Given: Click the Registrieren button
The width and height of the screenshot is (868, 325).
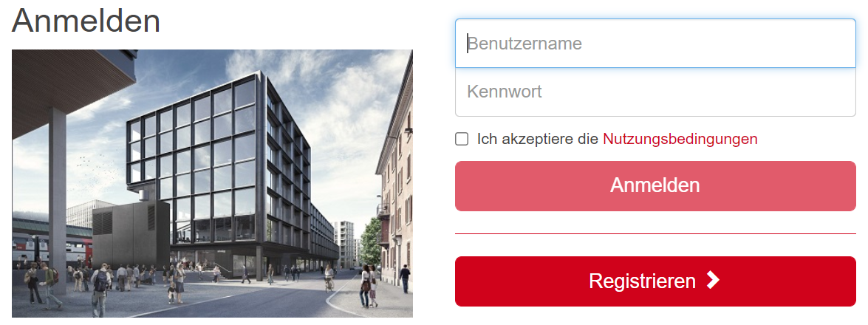Looking at the screenshot, I should (x=655, y=281).
